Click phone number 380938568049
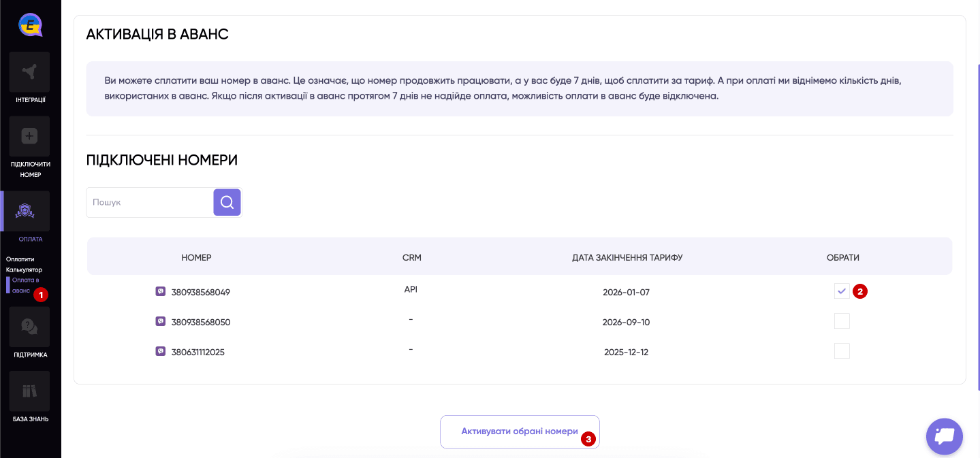This screenshot has width=980, height=458. pos(201,292)
